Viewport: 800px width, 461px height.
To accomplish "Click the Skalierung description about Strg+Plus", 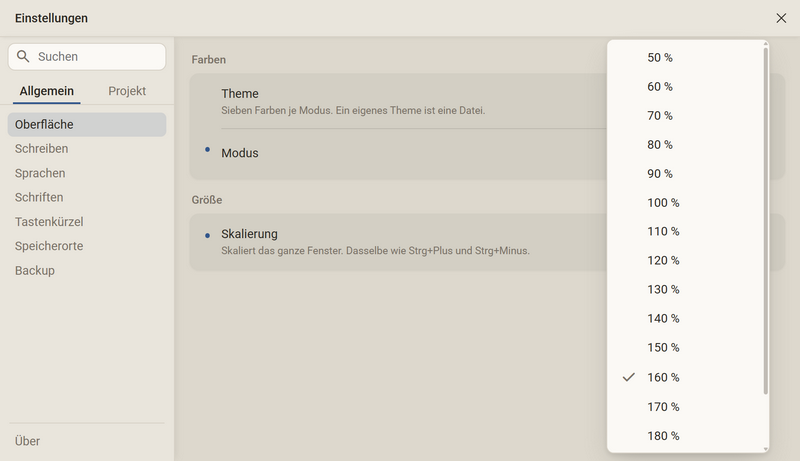I will [376, 251].
